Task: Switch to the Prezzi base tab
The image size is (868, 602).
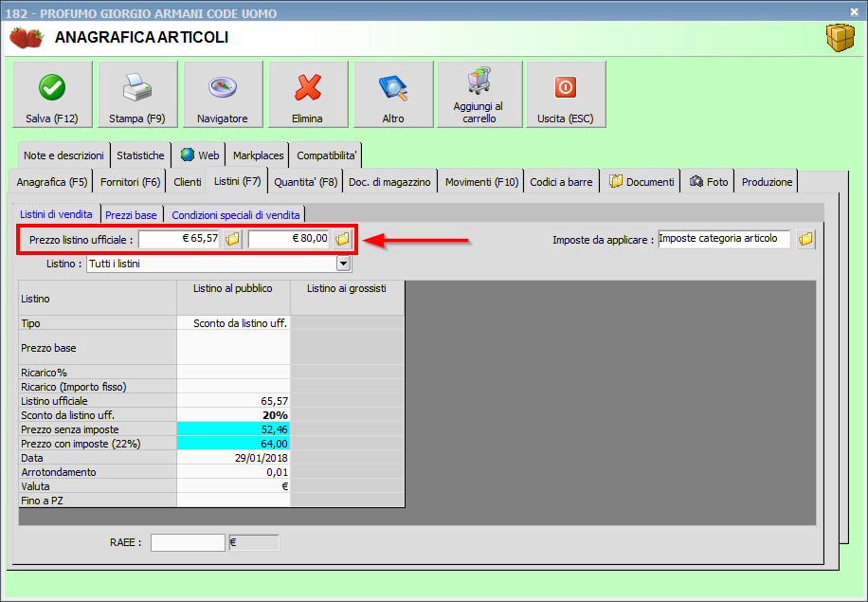Action: (x=131, y=214)
